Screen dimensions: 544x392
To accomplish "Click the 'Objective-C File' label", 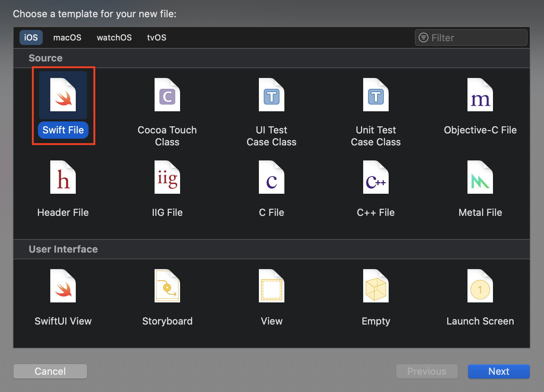I will click(480, 130).
